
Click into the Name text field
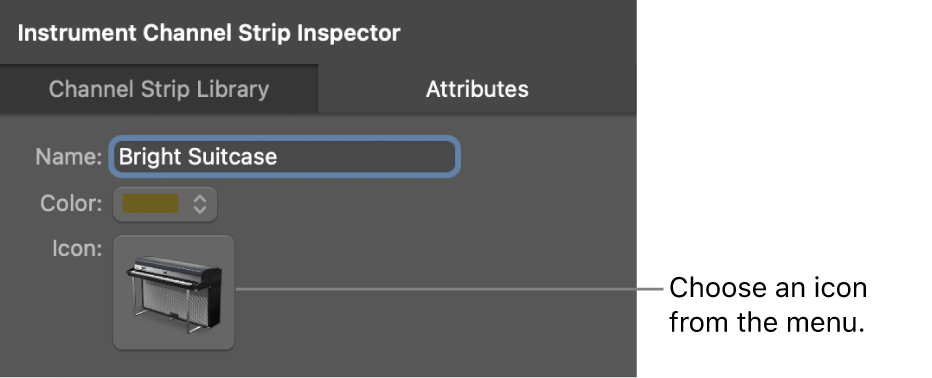click(285, 157)
